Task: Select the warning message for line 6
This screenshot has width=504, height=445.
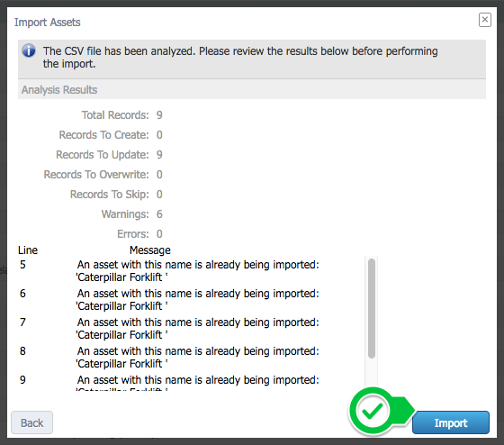Action: (198, 300)
